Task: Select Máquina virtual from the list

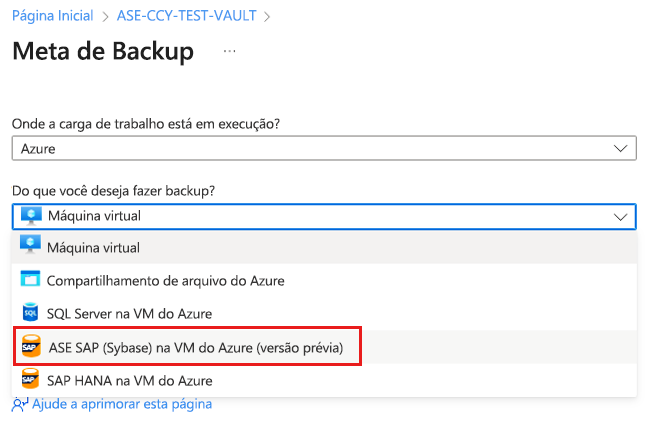Action: 93,247
